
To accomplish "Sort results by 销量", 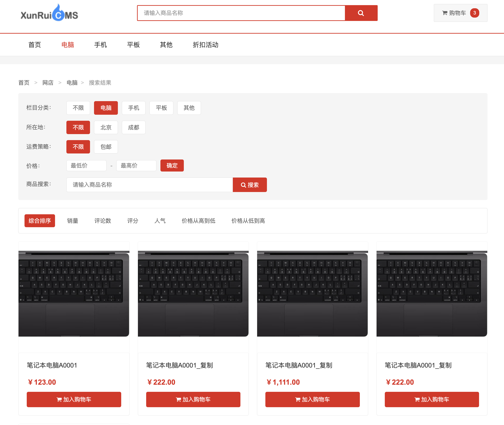I will coord(73,221).
